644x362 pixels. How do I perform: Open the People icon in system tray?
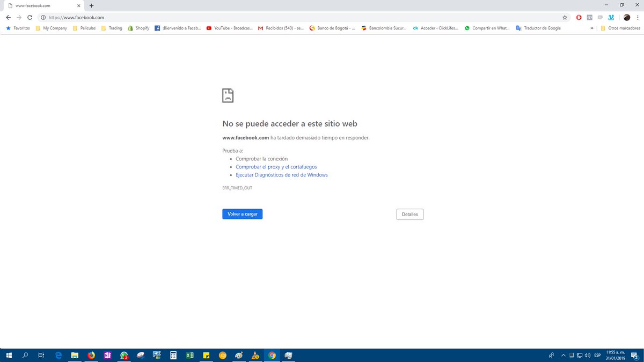[552, 355]
